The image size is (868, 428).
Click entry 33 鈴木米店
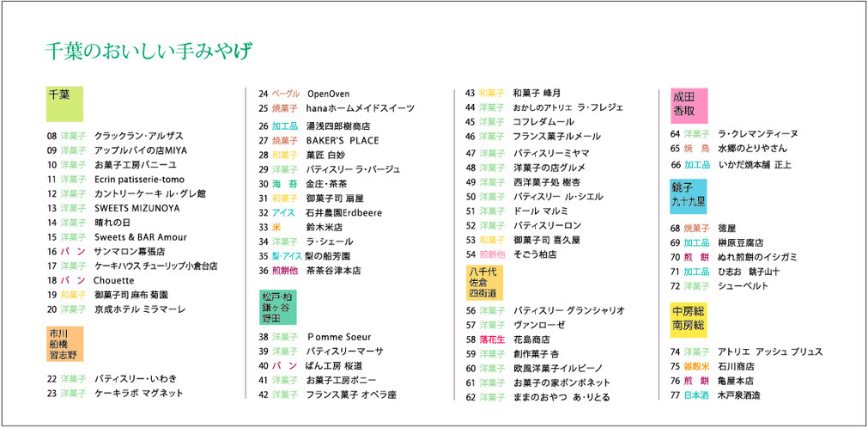coord(300,227)
